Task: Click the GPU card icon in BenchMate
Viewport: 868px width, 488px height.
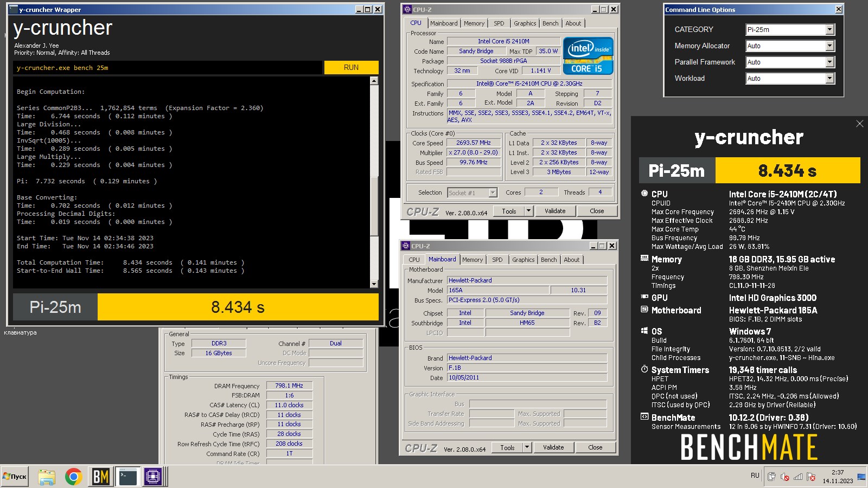Action: pos(644,297)
